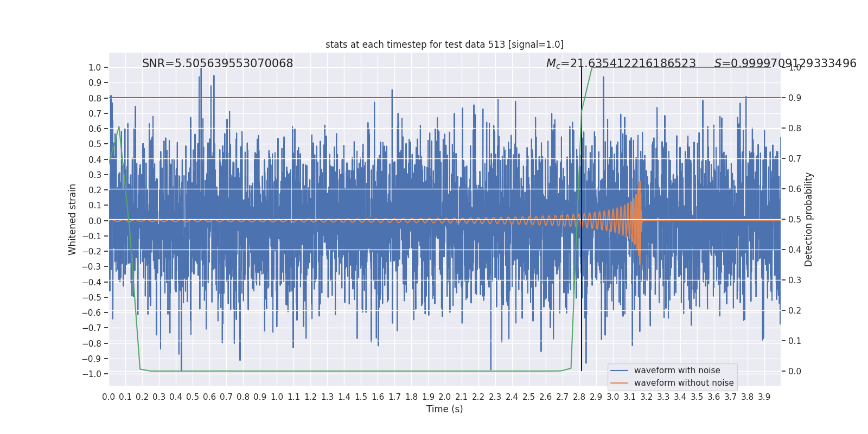Click the S score annotation
Viewport: 868px width, 434px height.
point(785,63)
